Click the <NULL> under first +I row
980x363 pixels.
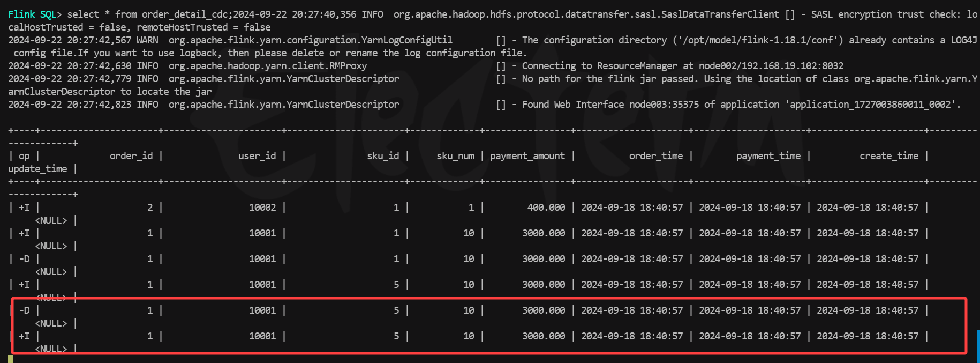(x=51, y=220)
